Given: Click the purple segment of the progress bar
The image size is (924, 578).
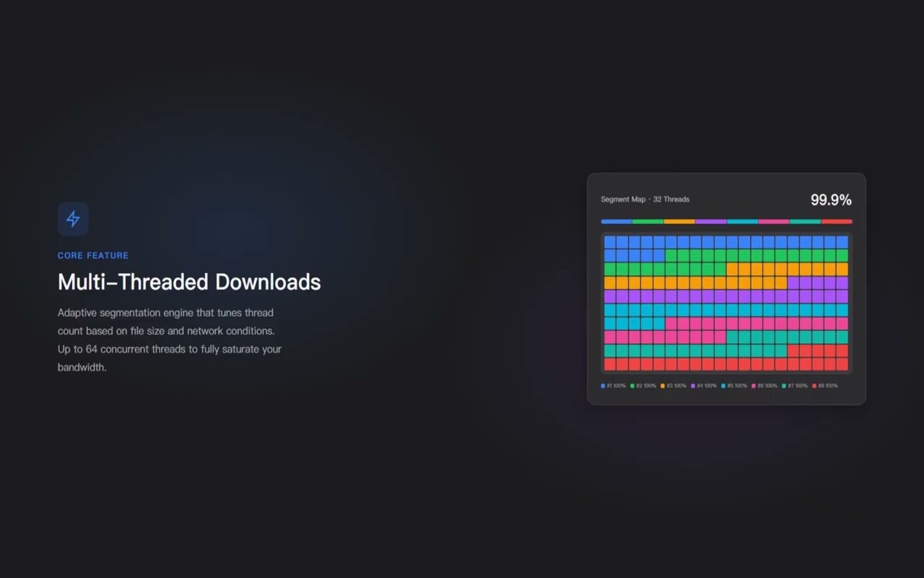Looking at the screenshot, I should click(x=711, y=222).
